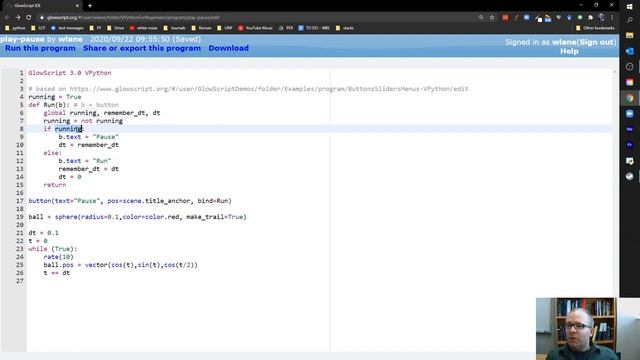Open the python bookmark folder
This screenshot has height=360, width=640.
click(16, 28)
